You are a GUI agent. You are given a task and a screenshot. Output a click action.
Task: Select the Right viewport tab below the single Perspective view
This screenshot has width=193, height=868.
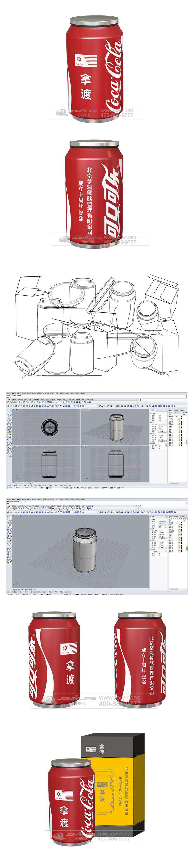click(31, 589)
